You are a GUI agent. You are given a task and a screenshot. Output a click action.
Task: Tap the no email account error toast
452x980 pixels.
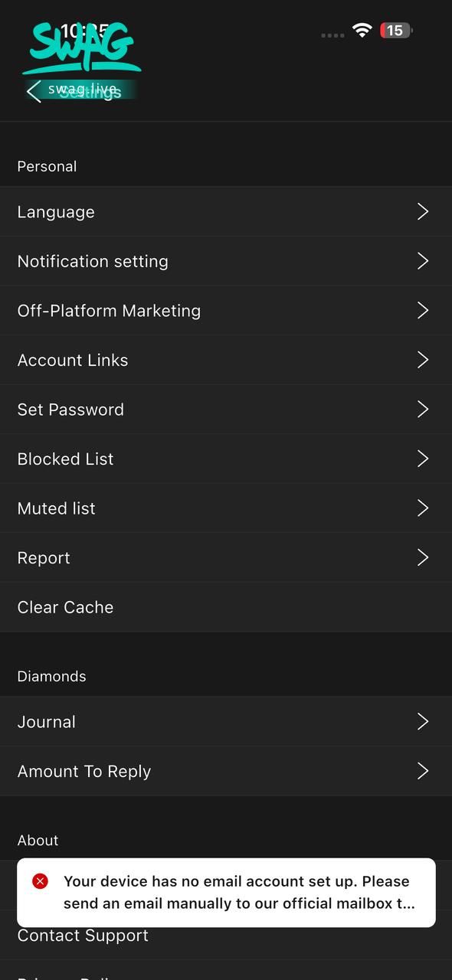pos(226,893)
